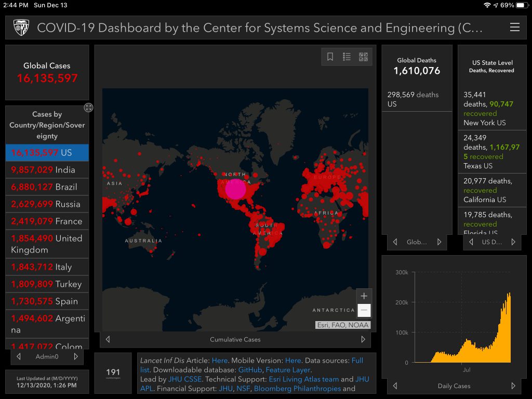This screenshot has width=532, height=399.
Task: Click the pink US circle on map
Action: [235, 189]
